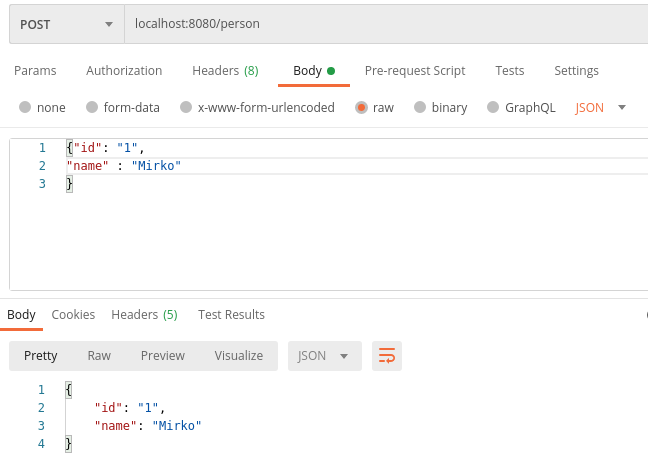Viewport: 648px width, 469px height.
Task: Select the form-data radio option
Action: tap(92, 107)
